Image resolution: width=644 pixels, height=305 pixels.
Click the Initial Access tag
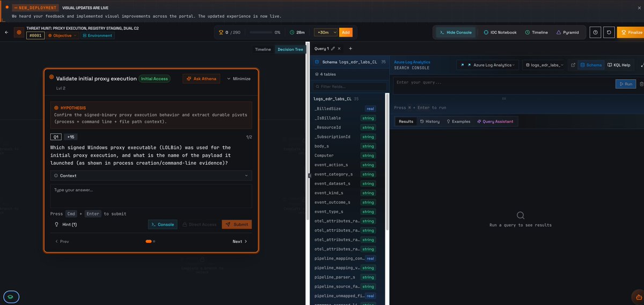[155, 78]
